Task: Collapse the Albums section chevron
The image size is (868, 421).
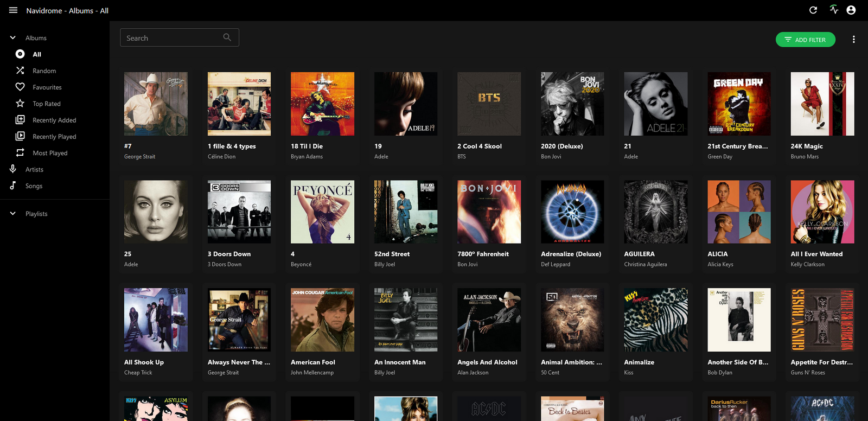Action: point(13,38)
